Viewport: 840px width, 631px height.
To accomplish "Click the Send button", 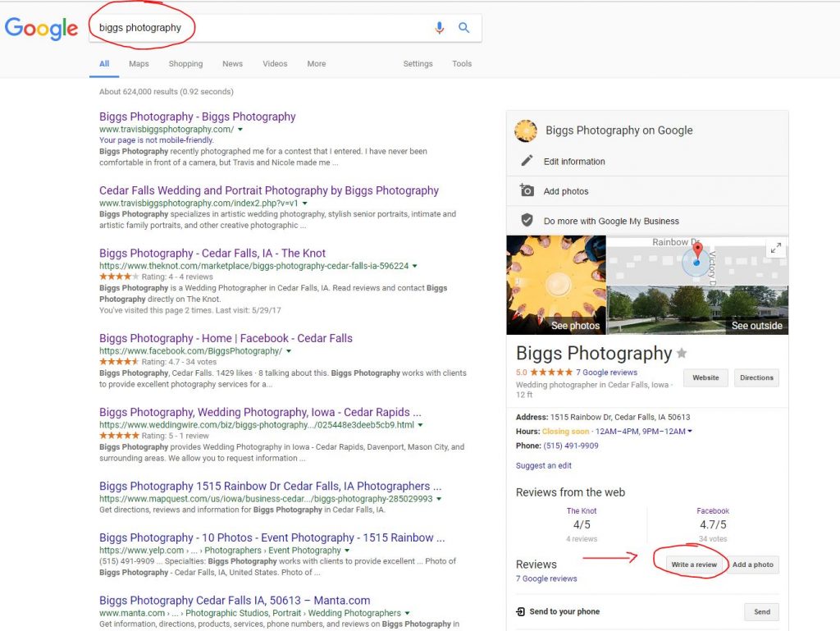I will pos(762,611).
